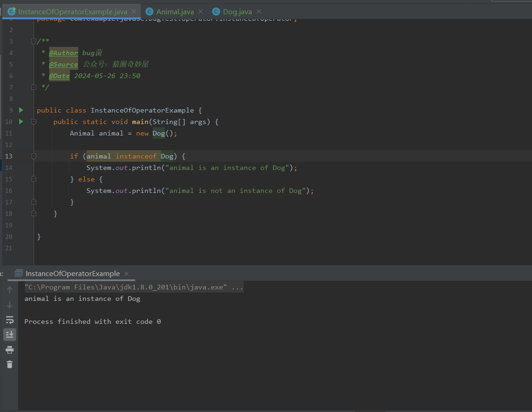Click the 'Process finished with exit code 0' text

tap(92, 322)
